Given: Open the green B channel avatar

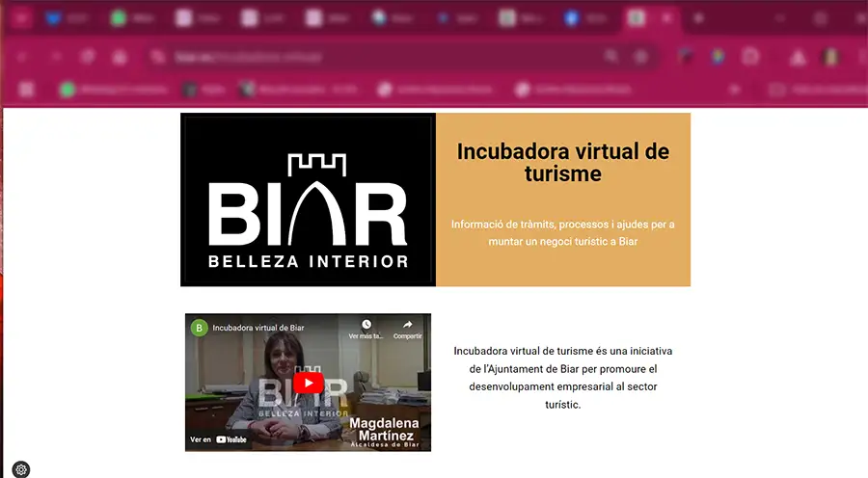Looking at the screenshot, I should point(200,328).
